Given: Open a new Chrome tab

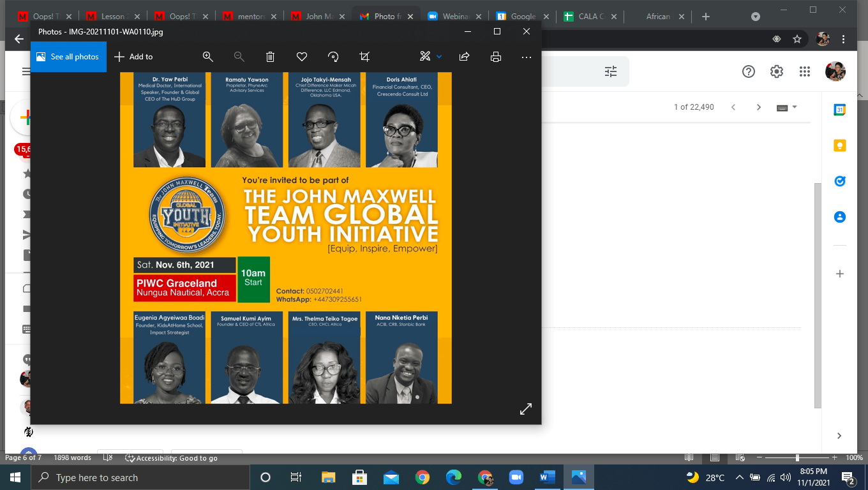Looking at the screenshot, I should 706,17.
